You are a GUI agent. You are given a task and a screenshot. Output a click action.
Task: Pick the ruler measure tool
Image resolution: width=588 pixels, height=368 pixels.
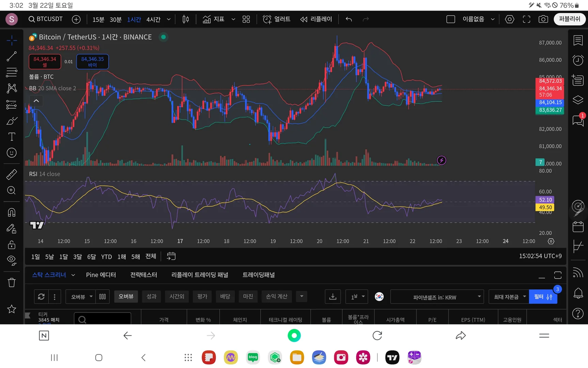pos(12,174)
